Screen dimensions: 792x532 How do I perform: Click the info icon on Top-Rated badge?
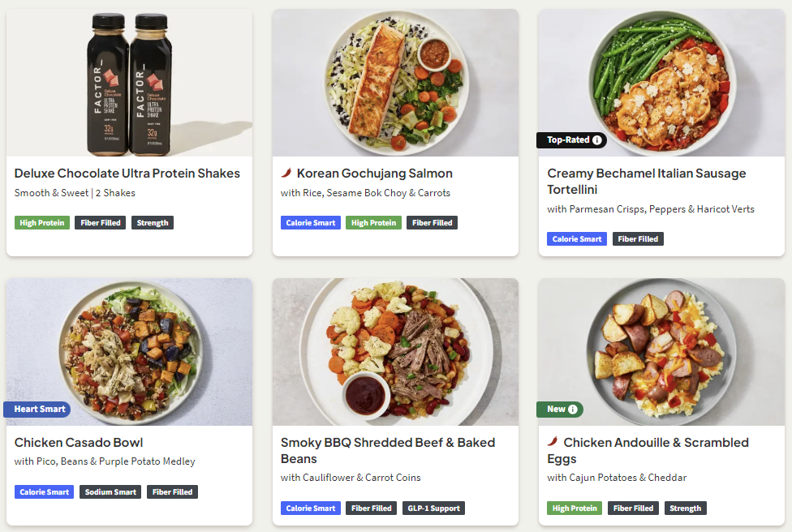(597, 139)
